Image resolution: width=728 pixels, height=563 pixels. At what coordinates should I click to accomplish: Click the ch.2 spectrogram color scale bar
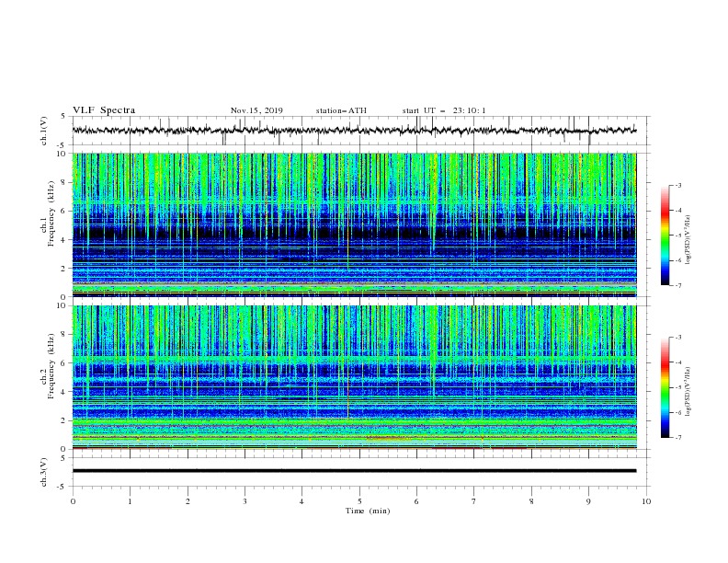click(x=665, y=387)
